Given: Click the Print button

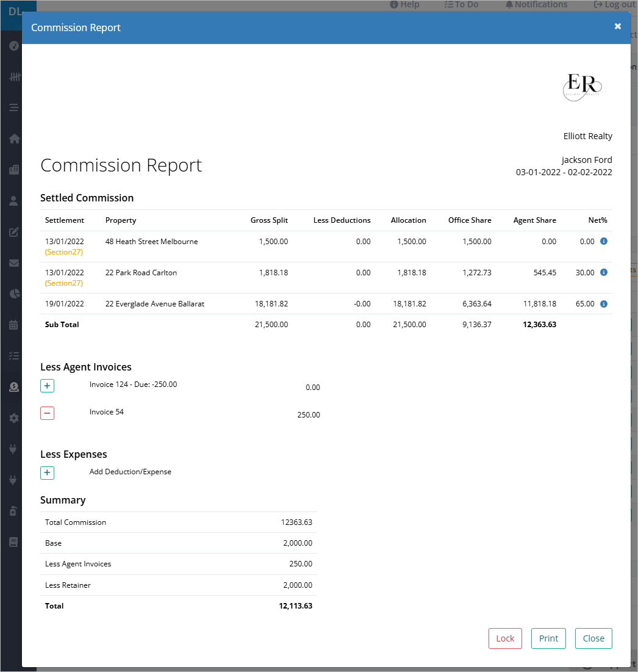Looking at the screenshot, I should (x=548, y=638).
